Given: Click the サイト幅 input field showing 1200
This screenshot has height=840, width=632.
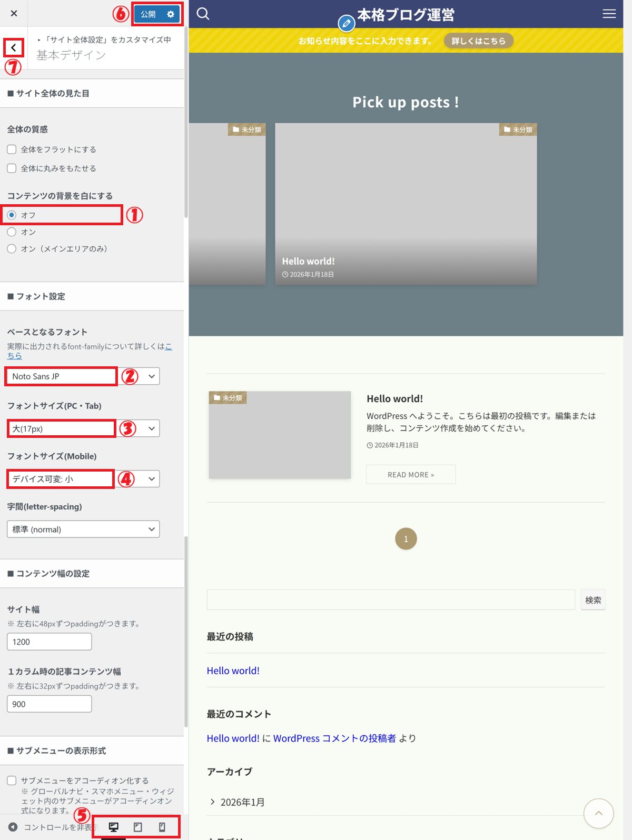Looking at the screenshot, I should [x=49, y=642].
